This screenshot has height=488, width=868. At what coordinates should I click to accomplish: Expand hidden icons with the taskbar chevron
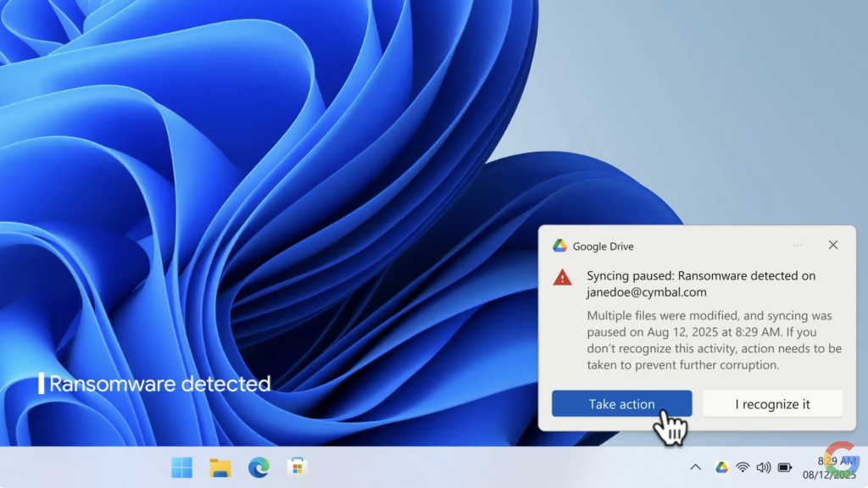coord(695,466)
